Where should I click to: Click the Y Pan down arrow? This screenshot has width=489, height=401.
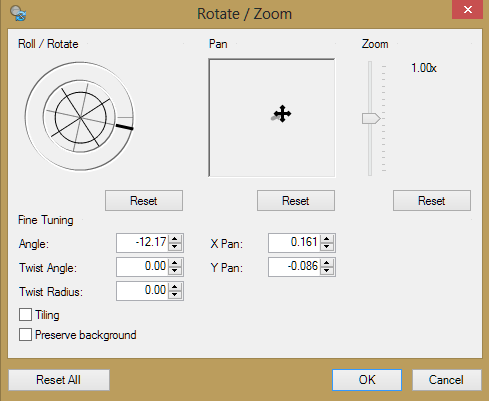[x=327, y=271]
